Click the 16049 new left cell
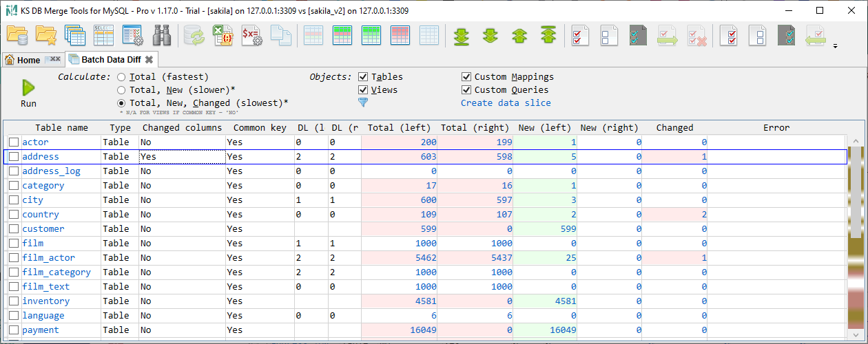Image resolution: width=868 pixels, height=344 pixels. [544, 330]
